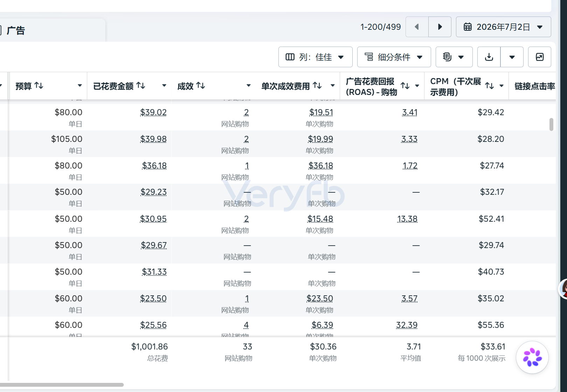This screenshot has height=392, width=567.
Task: Open the 2026年7月2日 date picker
Action: coord(503,27)
